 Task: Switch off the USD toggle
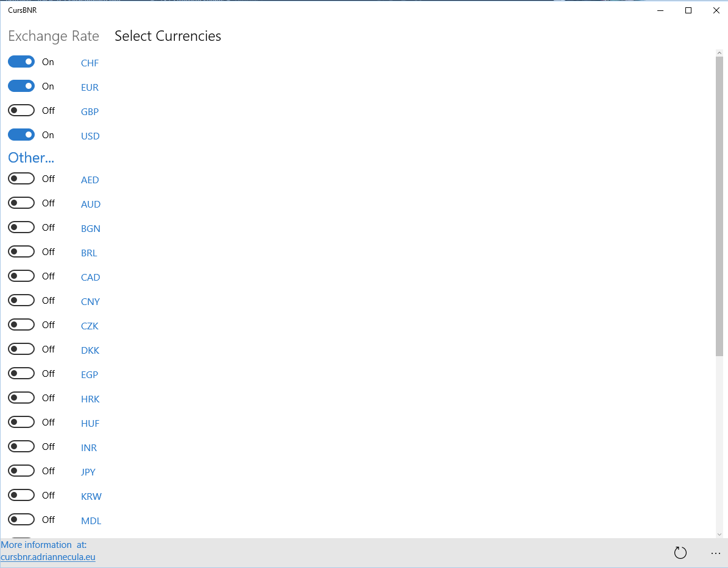click(x=21, y=135)
